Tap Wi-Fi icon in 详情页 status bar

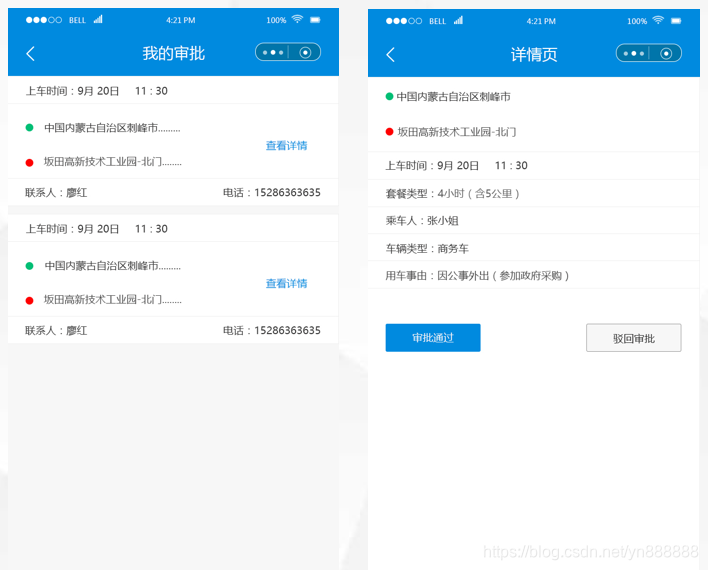point(658,20)
